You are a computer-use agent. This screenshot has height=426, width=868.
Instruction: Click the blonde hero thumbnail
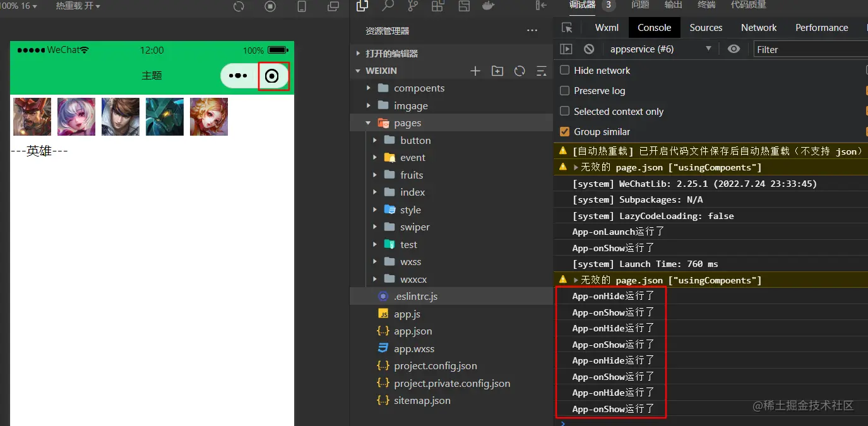pos(209,117)
